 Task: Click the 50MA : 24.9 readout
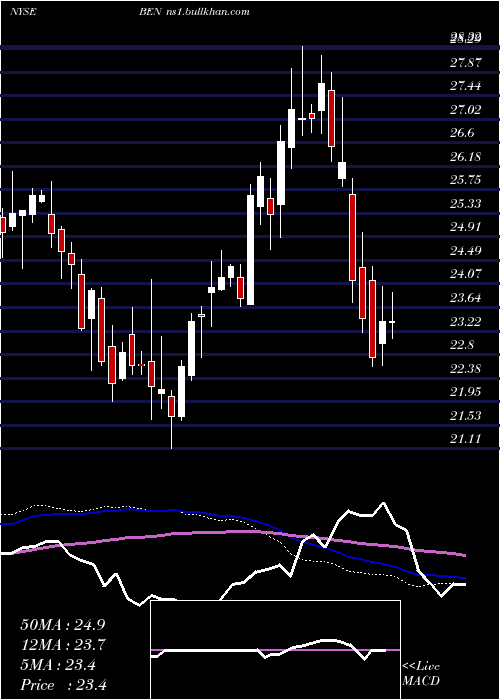pos(63,625)
